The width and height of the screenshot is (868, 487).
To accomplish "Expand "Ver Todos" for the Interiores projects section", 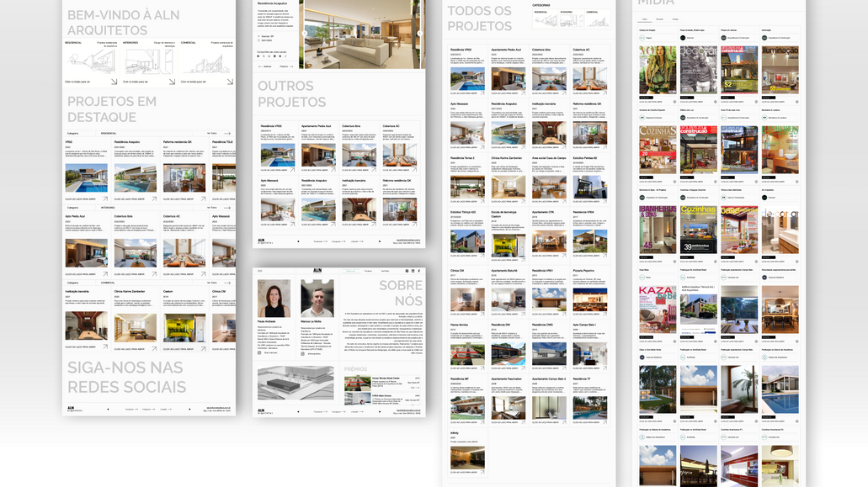I will [x=212, y=208].
